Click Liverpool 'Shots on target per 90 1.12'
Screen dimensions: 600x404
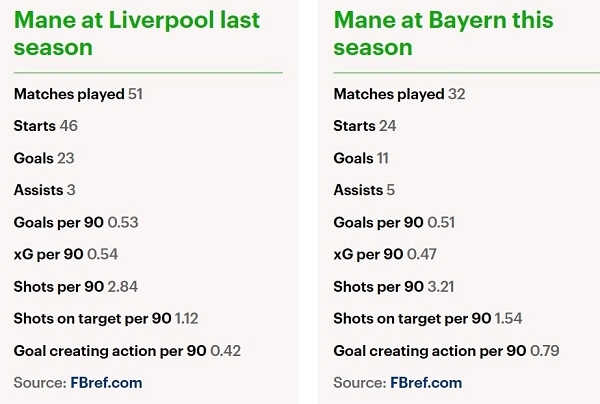pos(107,319)
